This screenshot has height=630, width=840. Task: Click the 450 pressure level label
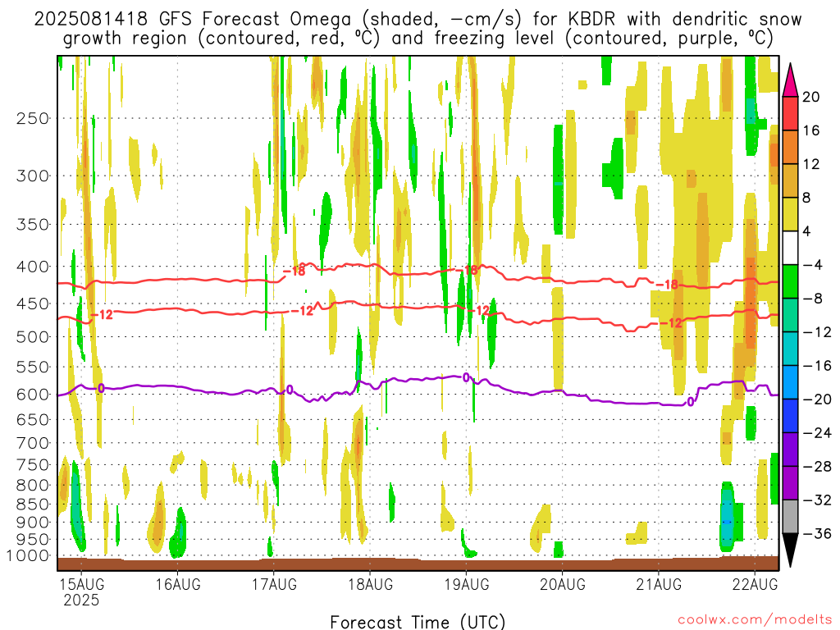pos(33,304)
